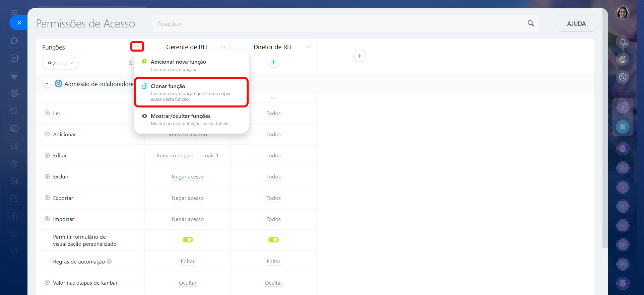The height and width of the screenshot is (295, 644).
Task: Open Diretor de RH column options menu
Action: 309,47
